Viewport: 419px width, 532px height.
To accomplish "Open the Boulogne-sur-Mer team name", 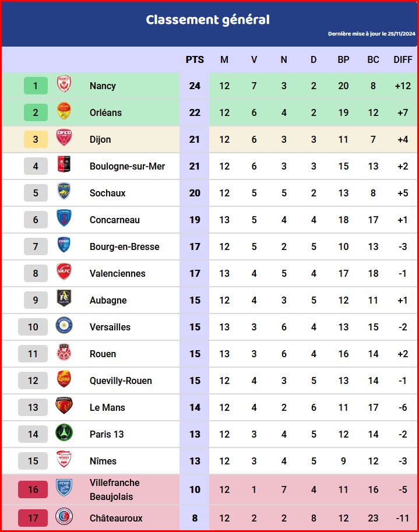I will 127,166.
